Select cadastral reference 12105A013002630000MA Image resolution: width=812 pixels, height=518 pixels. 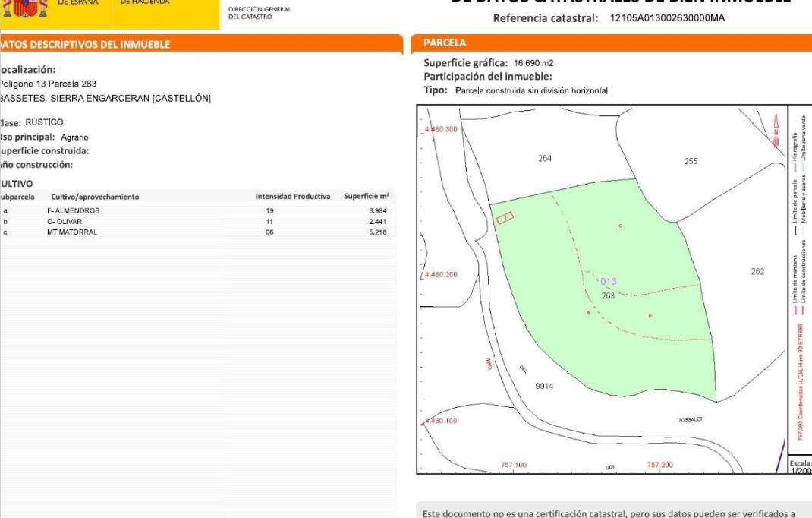(x=667, y=17)
